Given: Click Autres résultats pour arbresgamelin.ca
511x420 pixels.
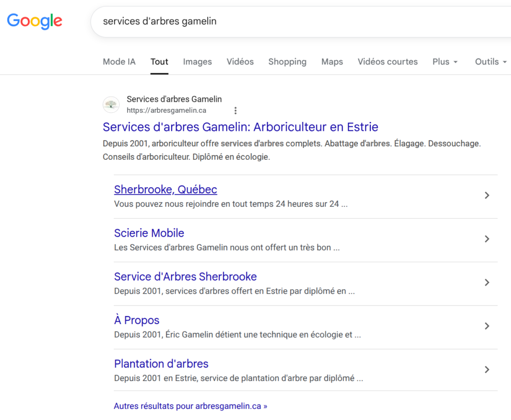Looking at the screenshot, I should pos(191,406).
